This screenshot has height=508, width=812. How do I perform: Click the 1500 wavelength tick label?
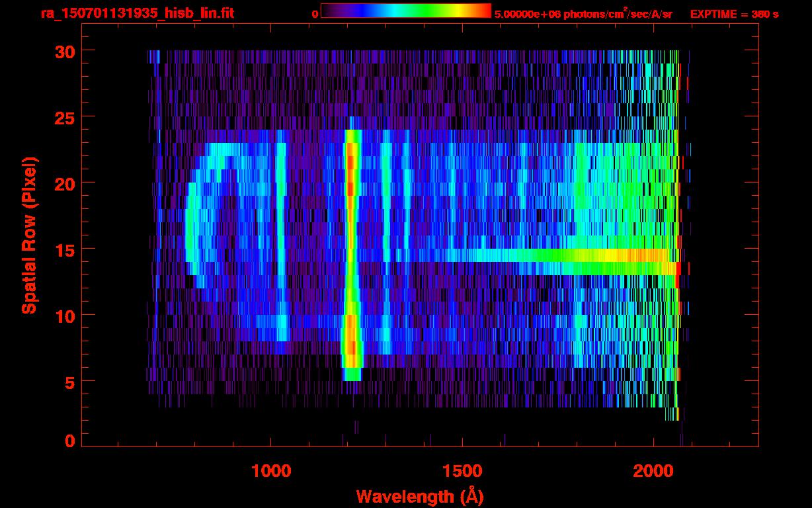point(462,471)
